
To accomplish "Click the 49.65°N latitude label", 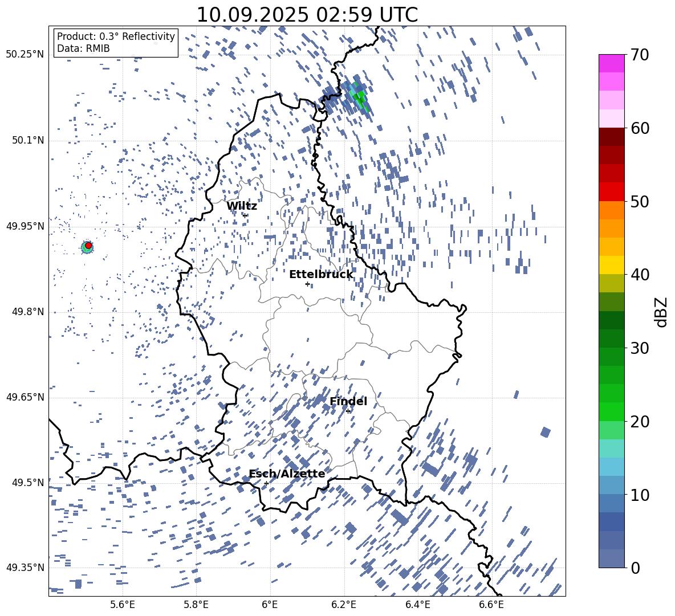I will pos(25,397).
